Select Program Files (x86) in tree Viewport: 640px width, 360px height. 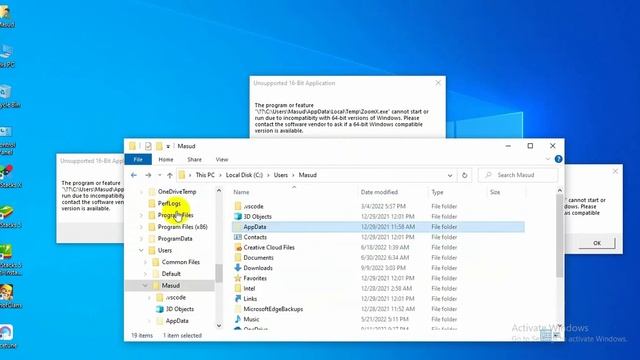coord(182,227)
